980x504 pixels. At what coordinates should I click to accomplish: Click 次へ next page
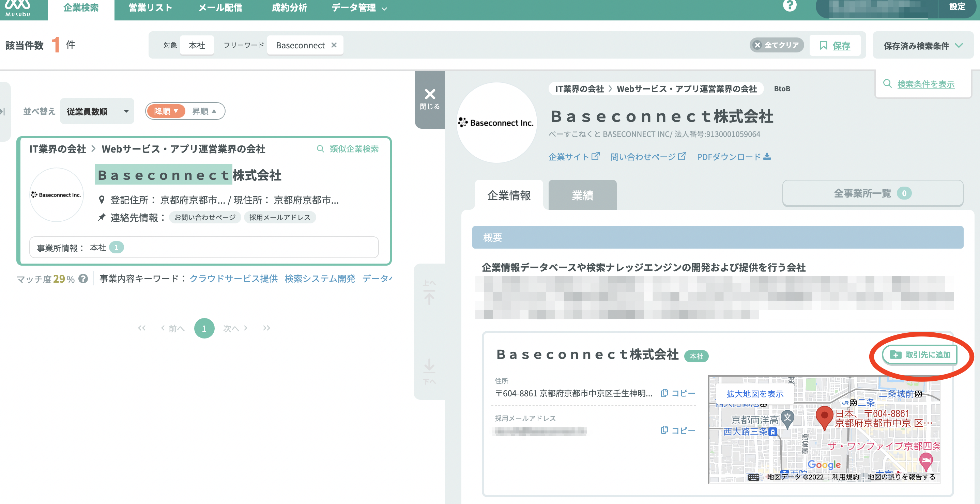(235, 328)
